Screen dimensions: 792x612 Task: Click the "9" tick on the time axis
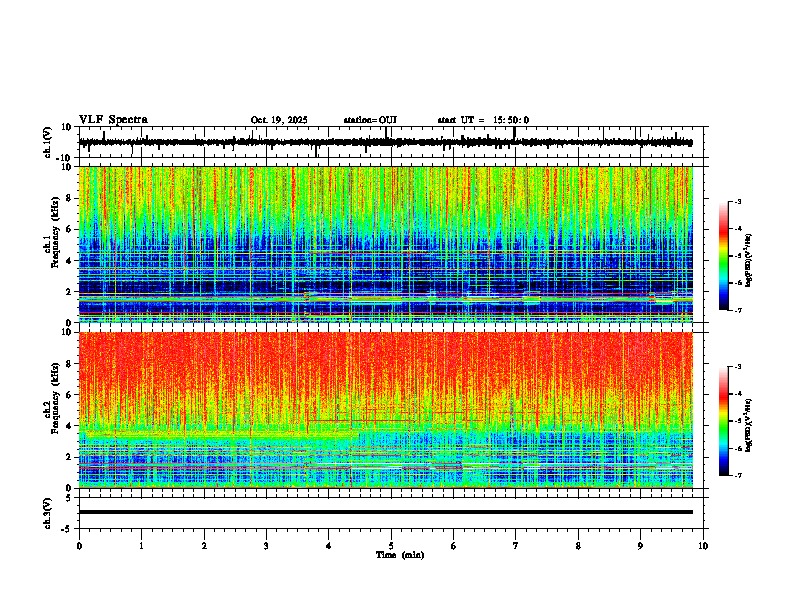coord(640,546)
